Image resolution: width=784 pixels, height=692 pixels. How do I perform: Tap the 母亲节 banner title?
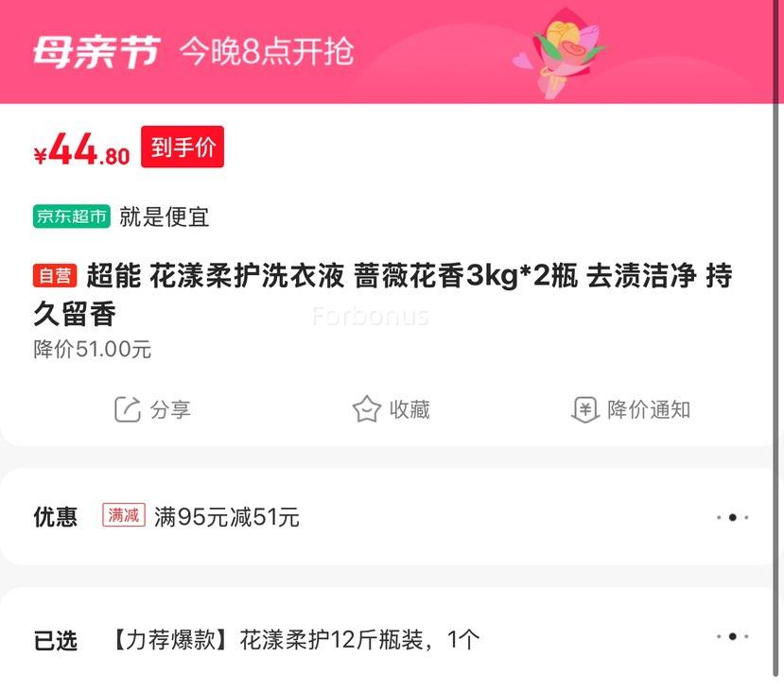[x=96, y=52]
